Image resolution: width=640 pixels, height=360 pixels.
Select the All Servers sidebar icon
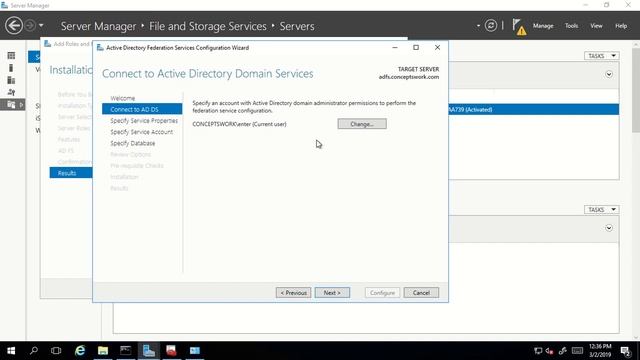[x=11, y=80]
